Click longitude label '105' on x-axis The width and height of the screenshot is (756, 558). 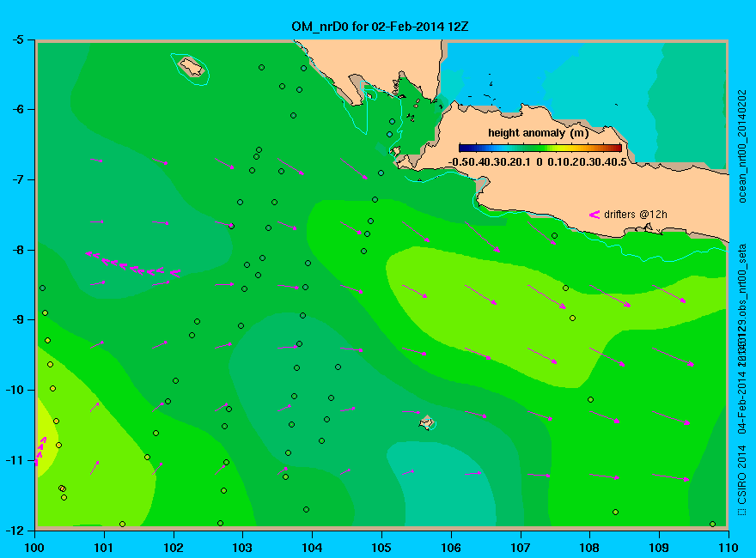pos(381,548)
